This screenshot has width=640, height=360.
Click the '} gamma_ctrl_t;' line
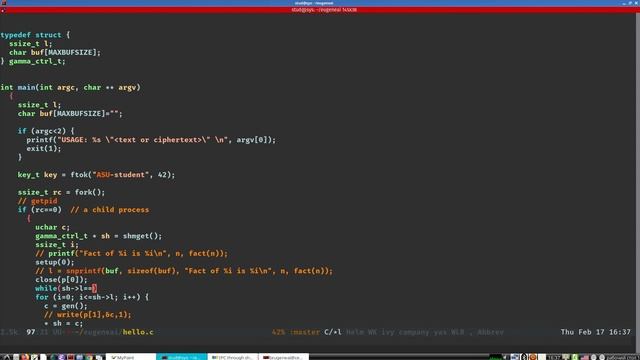33,61
